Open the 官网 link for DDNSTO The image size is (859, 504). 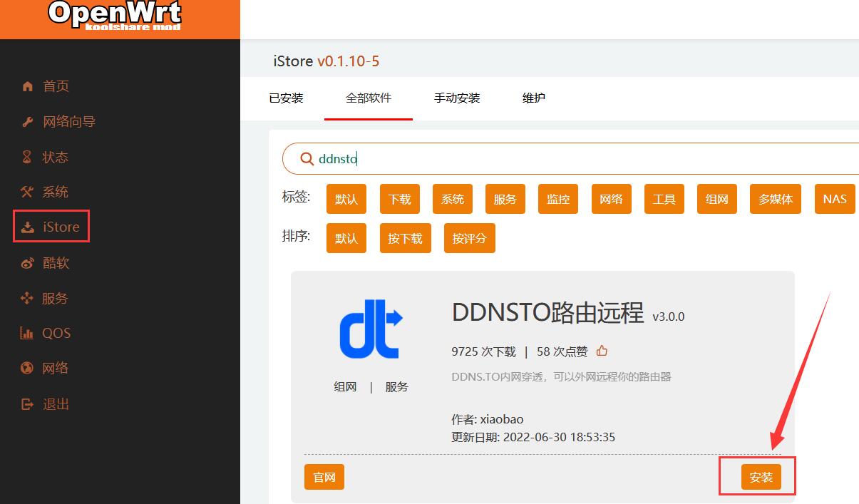324,477
